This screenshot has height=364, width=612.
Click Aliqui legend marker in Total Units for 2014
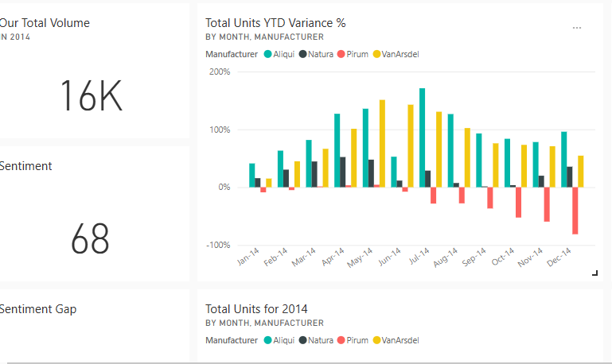pyautogui.click(x=267, y=340)
